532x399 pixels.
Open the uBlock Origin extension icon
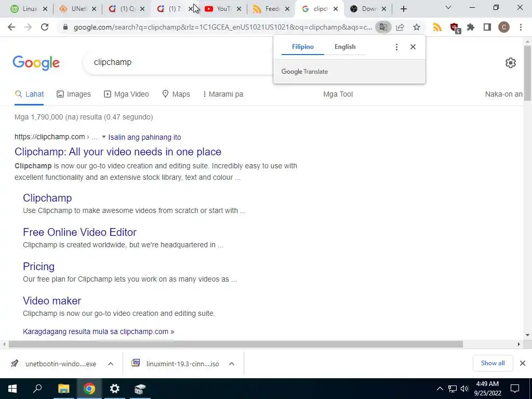454,28
